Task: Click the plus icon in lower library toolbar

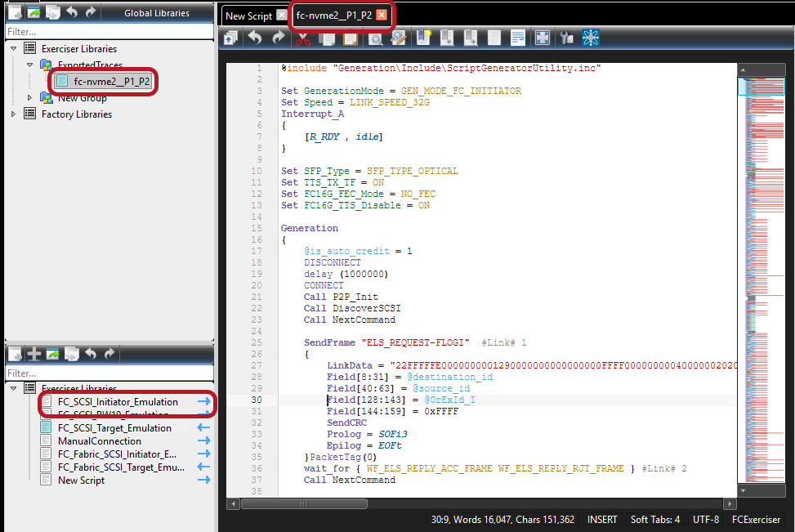Action: click(34, 354)
